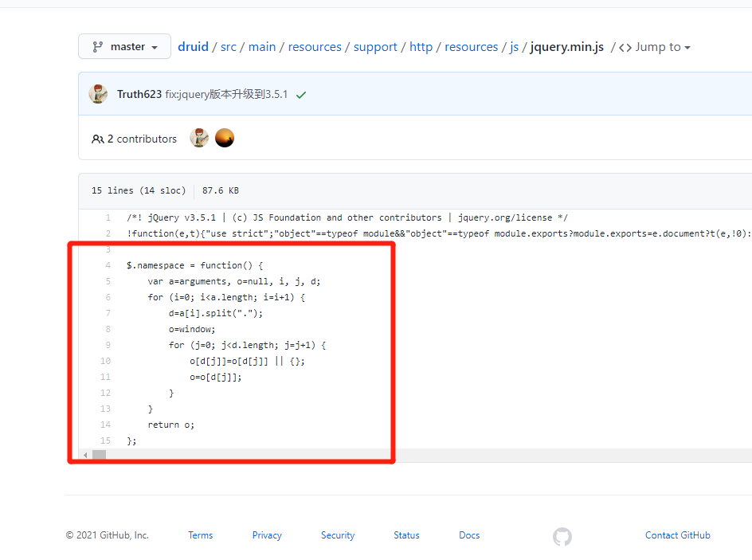
Task: Click the green commit status checkmark
Action: coord(301,95)
